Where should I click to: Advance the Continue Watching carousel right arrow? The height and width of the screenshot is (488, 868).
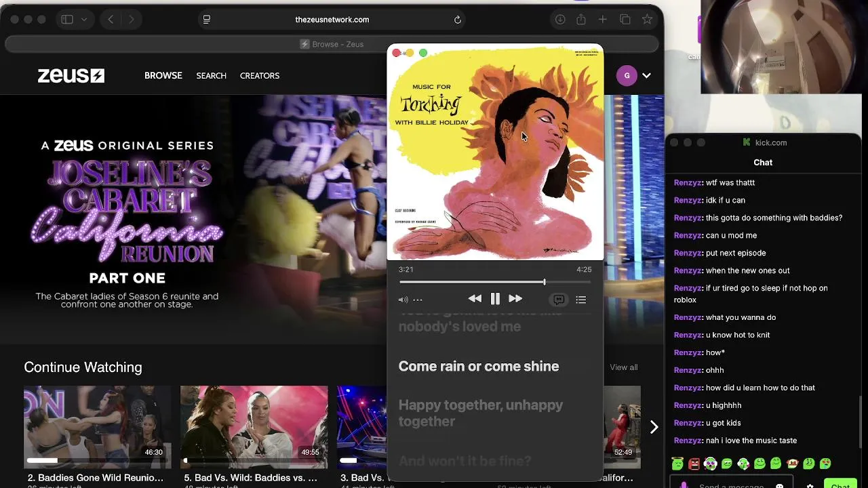[654, 427]
